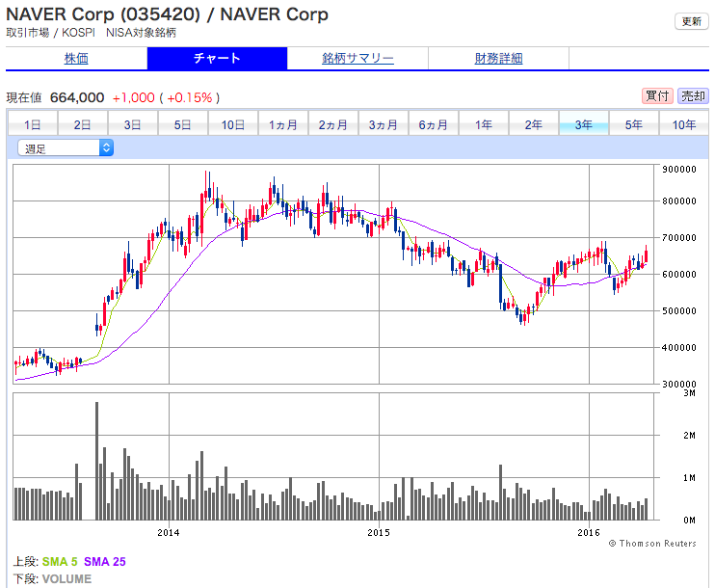The image size is (715, 588).
Task: Select the チャート tab
Action: point(217,59)
